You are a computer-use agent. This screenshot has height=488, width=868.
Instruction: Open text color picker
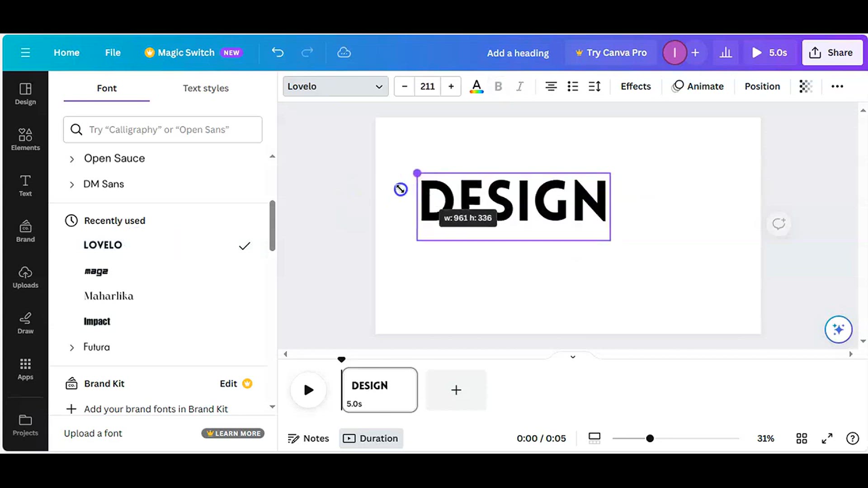[476, 86]
